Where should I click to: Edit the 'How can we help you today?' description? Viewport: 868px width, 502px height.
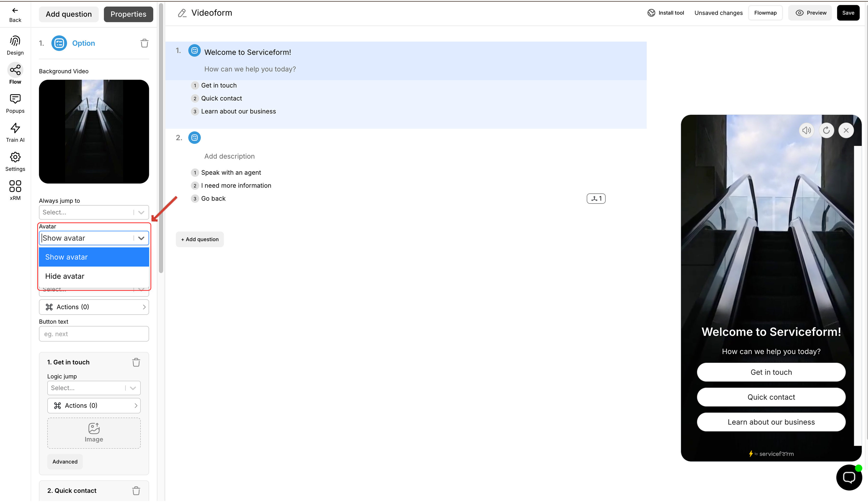pos(250,69)
